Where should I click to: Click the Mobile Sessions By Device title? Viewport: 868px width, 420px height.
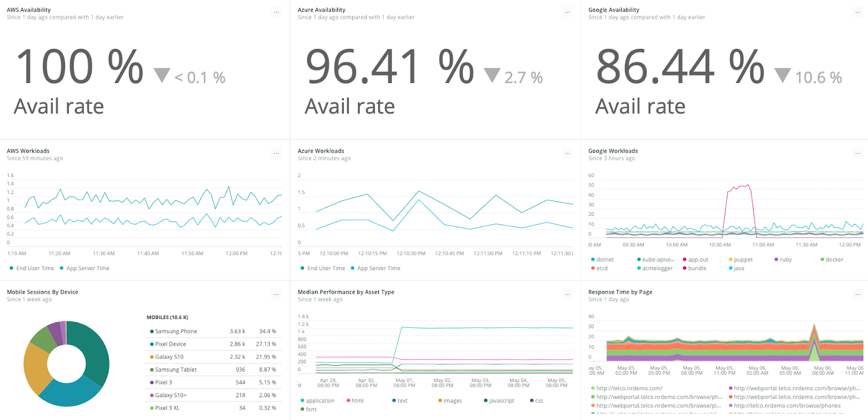click(x=42, y=292)
